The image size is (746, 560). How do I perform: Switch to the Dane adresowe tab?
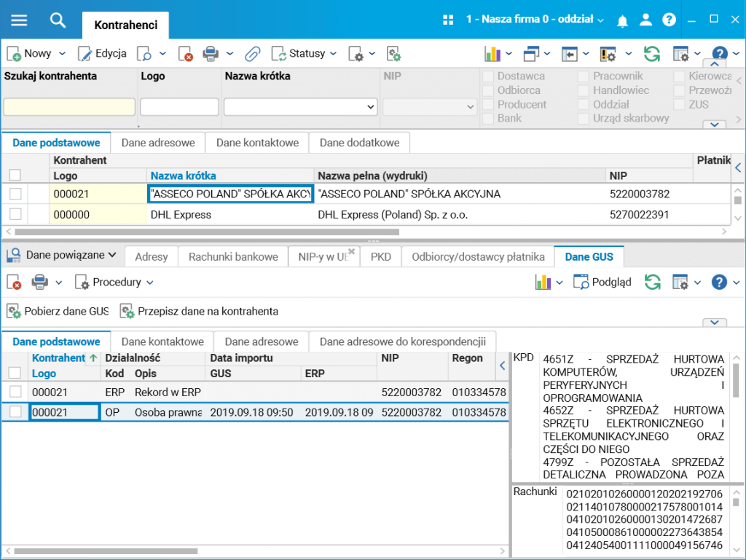click(157, 143)
